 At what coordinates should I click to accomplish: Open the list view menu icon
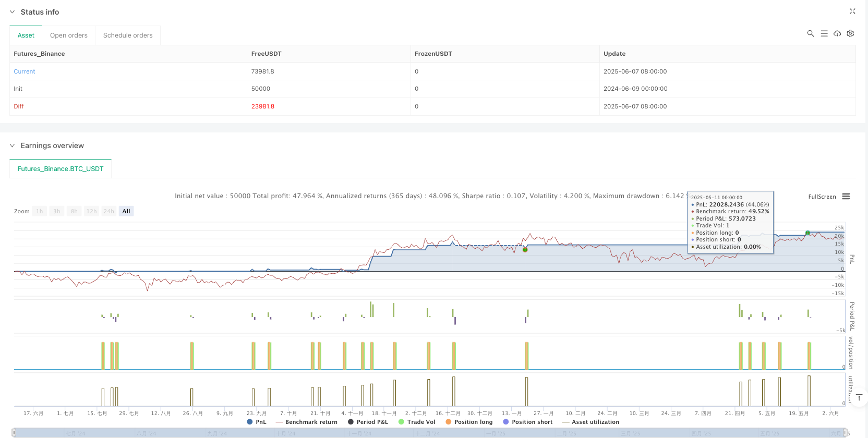tap(824, 33)
